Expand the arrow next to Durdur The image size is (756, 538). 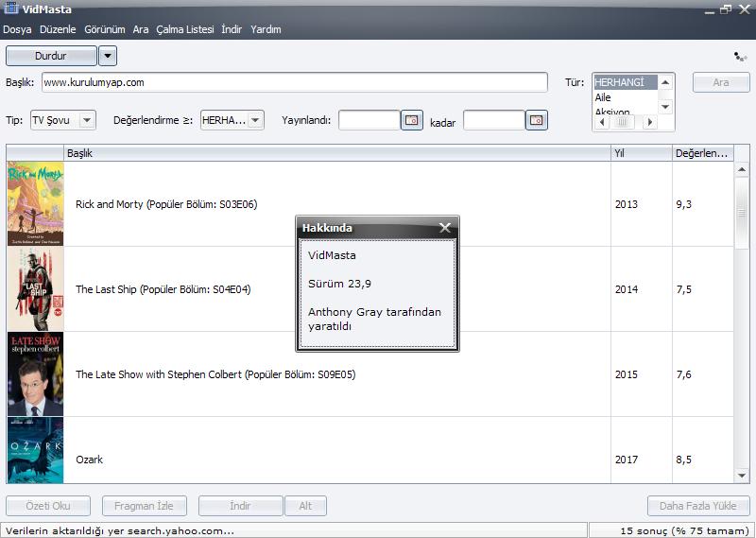click(x=108, y=56)
